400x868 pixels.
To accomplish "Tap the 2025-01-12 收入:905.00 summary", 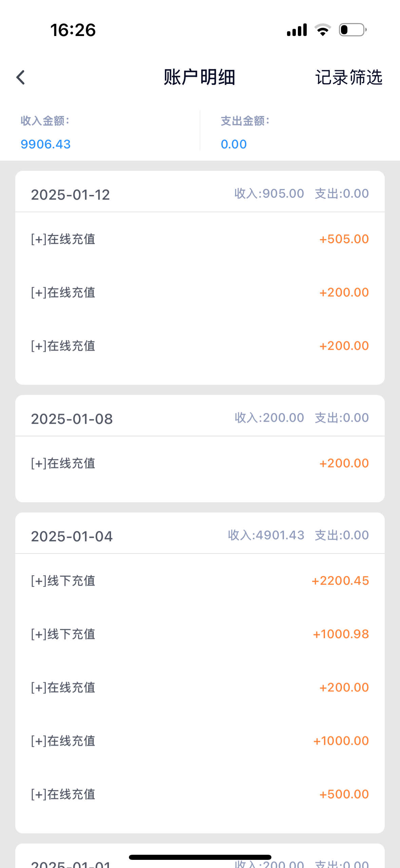I will tap(269, 194).
